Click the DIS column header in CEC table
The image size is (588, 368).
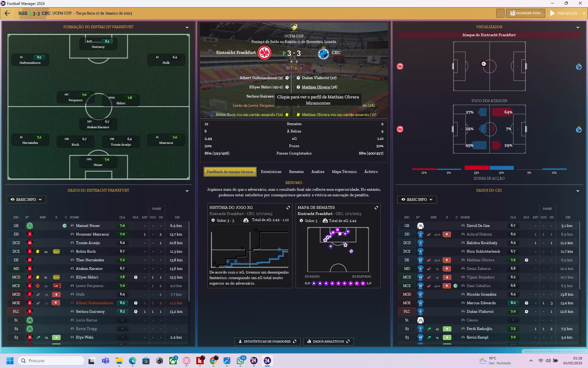click(x=568, y=217)
